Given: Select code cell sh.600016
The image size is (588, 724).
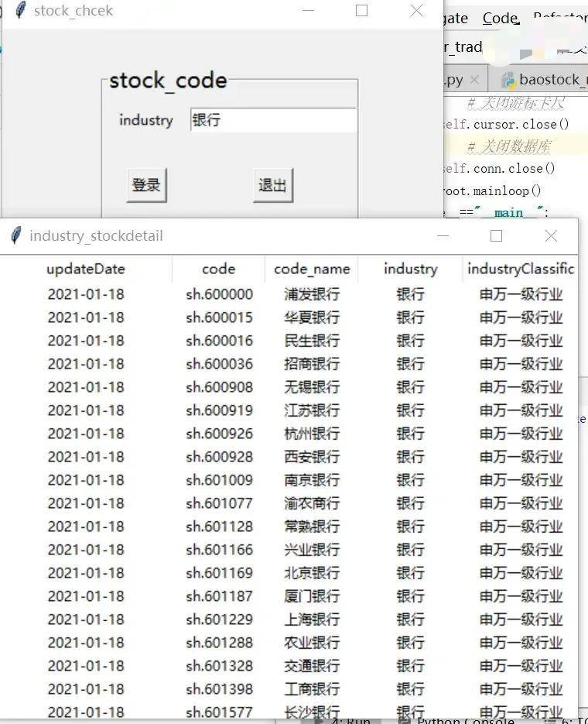Looking at the screenshot, I should click(x=219, y=341).
